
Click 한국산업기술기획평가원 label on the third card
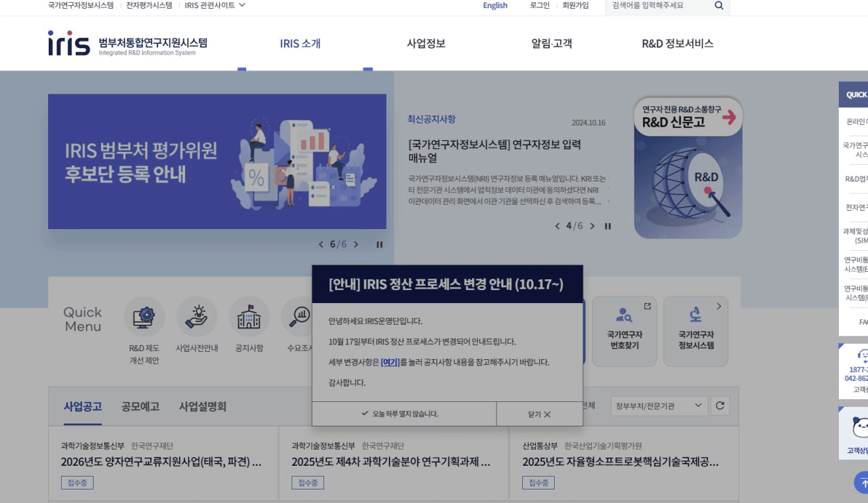[604, 446]
